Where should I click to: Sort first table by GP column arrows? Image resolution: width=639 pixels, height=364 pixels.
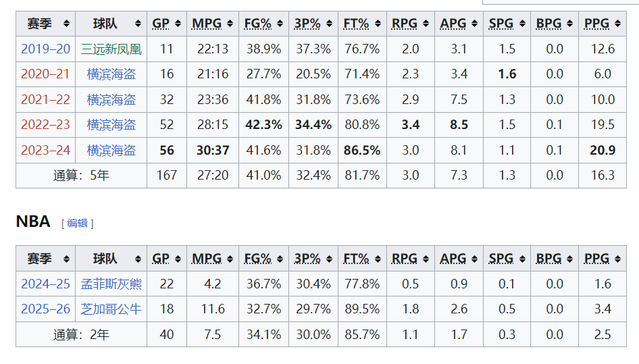[x=178, y=24]
